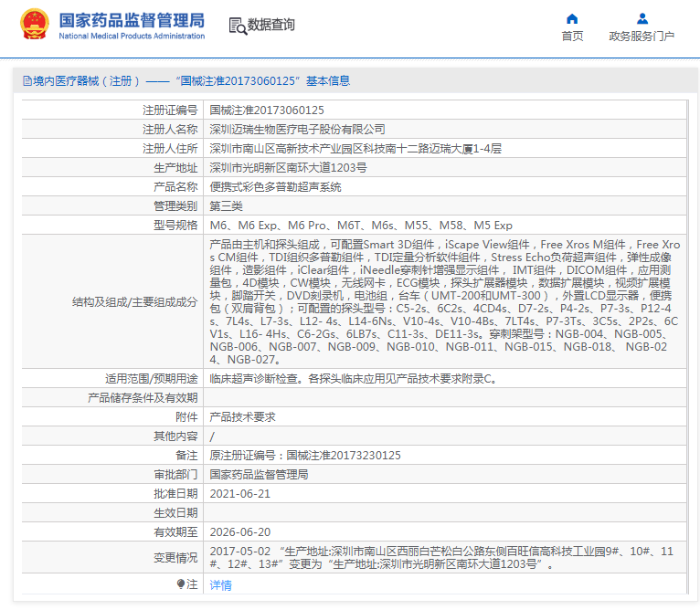Click the 2017-05-02 change record entry
The height and width of the screenshot is (610, 700).
click(x=239, y=552)
